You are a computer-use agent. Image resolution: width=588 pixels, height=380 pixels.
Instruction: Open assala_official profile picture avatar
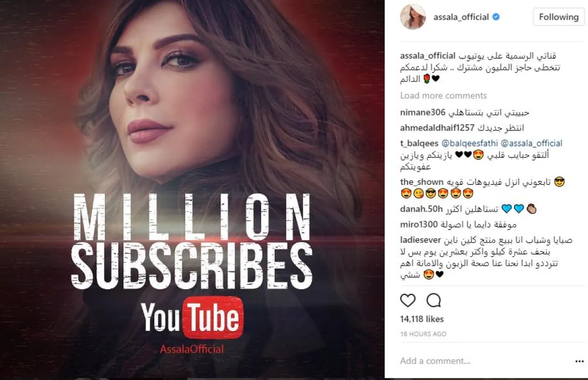tap(413, 17)
